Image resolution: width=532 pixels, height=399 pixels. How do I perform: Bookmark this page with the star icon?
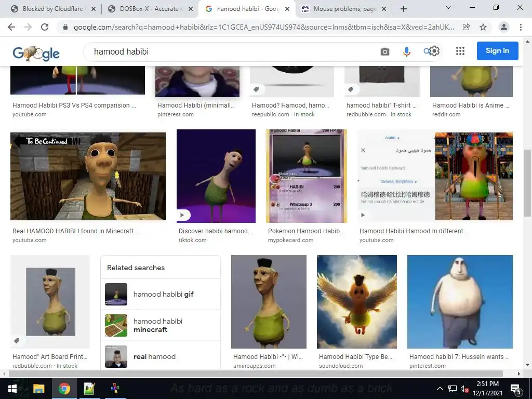point(483,27)
